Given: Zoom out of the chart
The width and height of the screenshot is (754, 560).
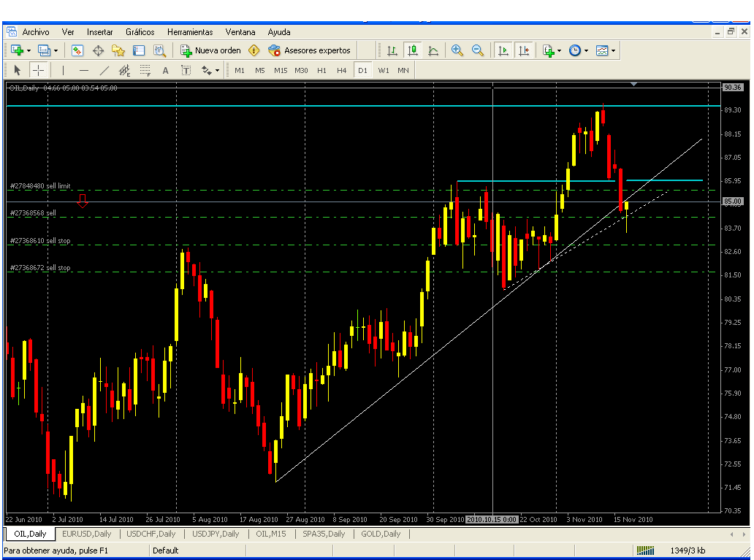Looking at the screenshot, I should pyautogui.click(x=478, y=50).
